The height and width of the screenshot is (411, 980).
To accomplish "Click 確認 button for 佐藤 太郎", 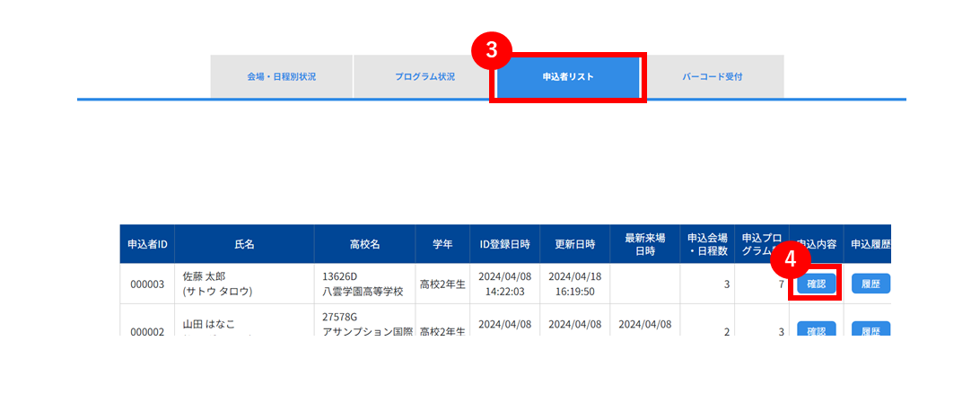I will click(x=817, y=284).
